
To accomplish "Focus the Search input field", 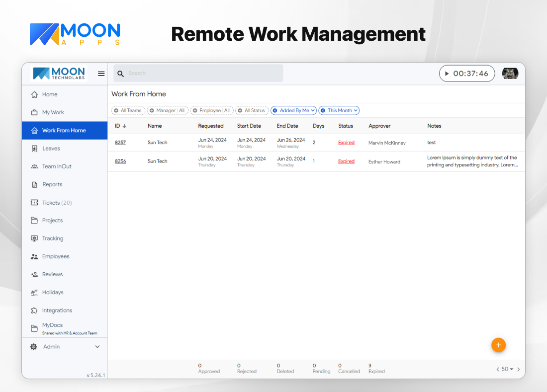I will coord(198,73).
